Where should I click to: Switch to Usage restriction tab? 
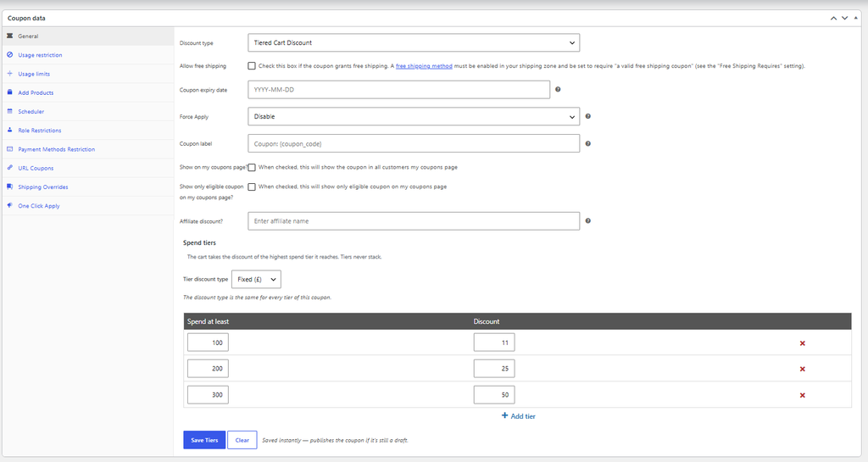click(88, 55)
